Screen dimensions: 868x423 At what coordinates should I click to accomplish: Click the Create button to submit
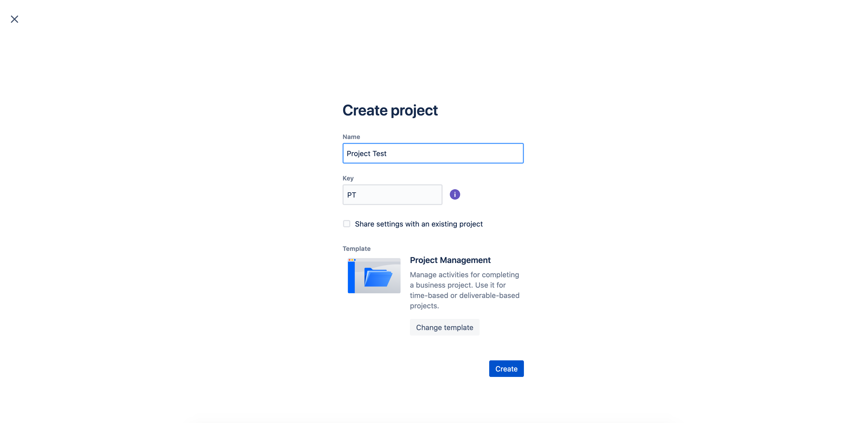click(506, 368)
